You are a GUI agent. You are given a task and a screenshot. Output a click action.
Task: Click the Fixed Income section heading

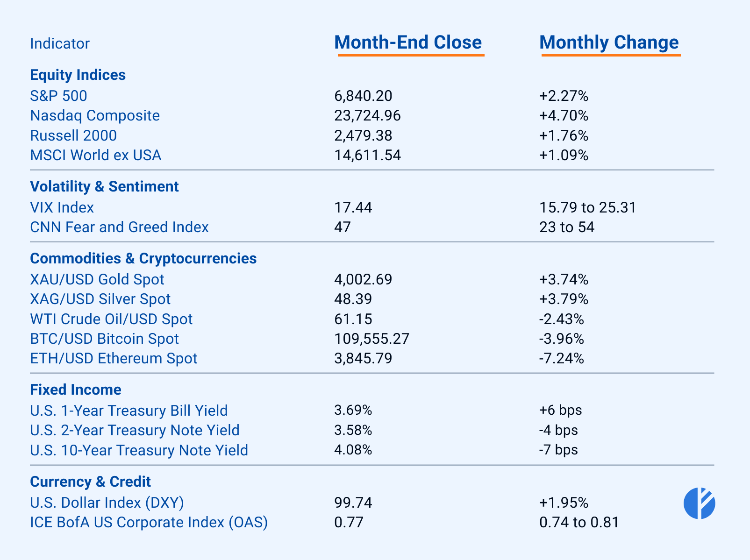76,390
